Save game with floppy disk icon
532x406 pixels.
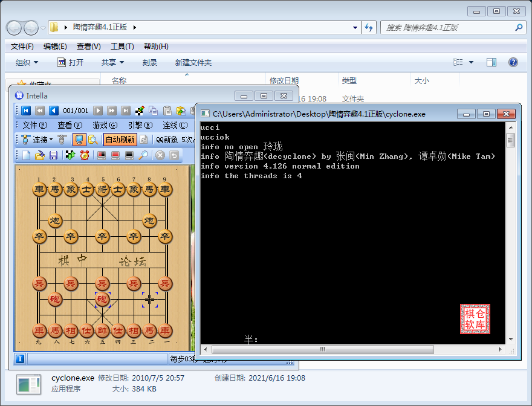53,155
